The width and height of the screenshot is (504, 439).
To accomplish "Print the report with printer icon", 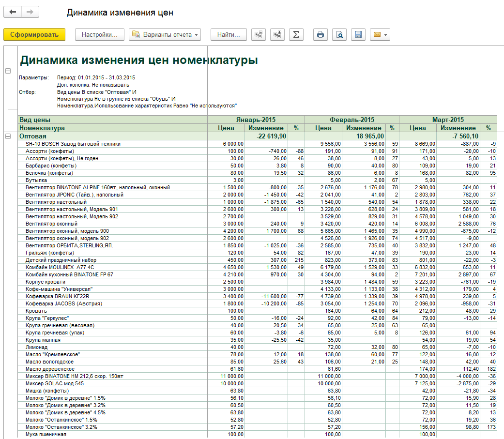I will (x=321, y=34).
